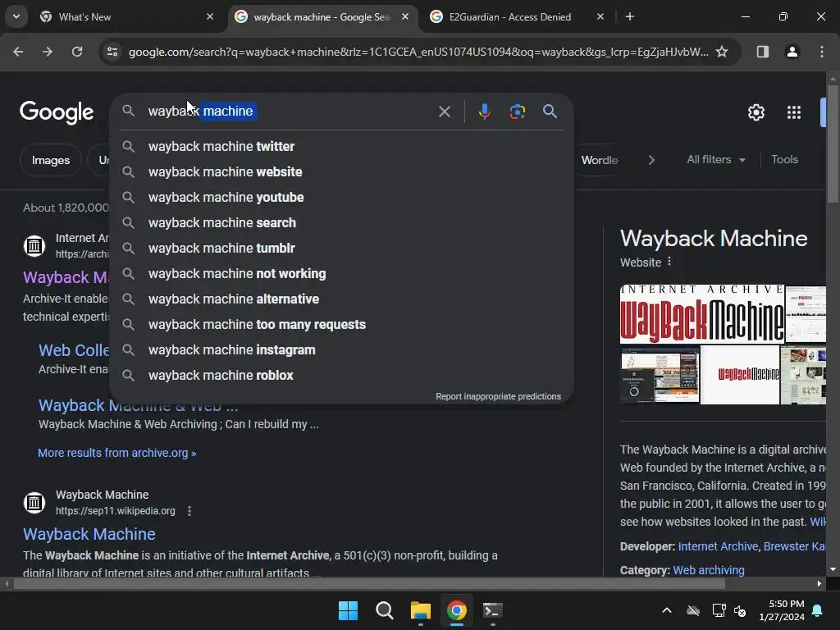Open the notification bell in taskbar
The width and height of the screenshot is (840, 630).
click(x=818, y=610)
